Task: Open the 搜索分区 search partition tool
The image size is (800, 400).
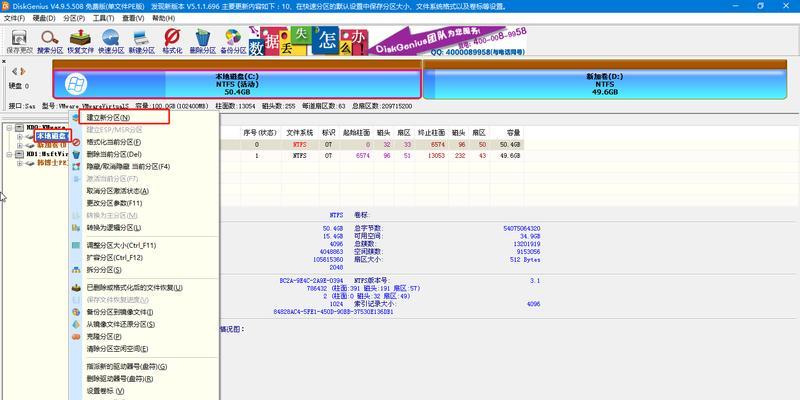Action: click(50, 41)
